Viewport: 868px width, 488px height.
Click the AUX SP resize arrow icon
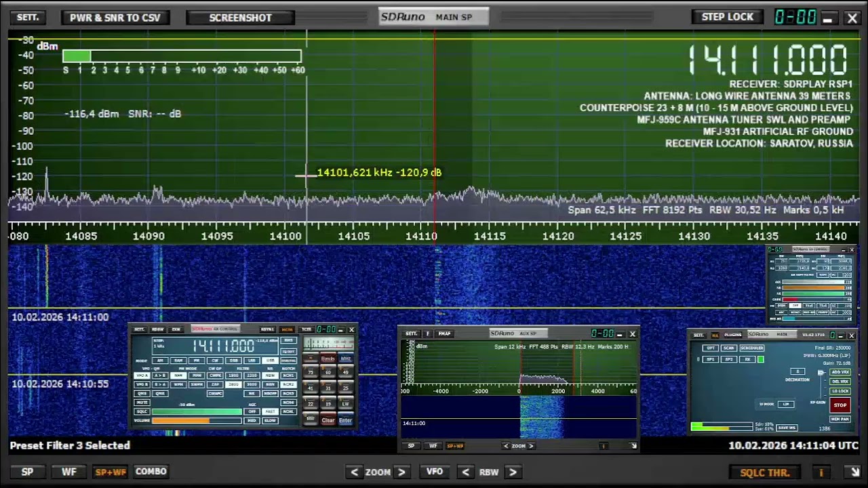[x=633, y=446]
